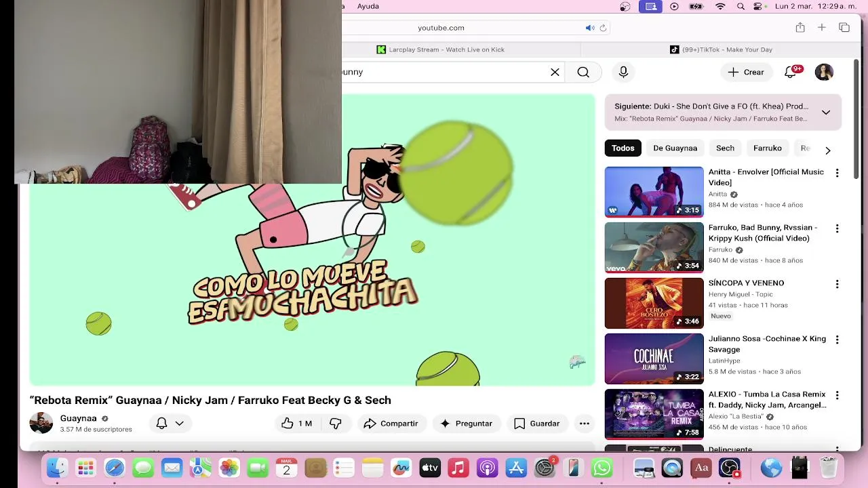
Task: Mute the tab using the speaker icon in the address bar
Action: point(589,28)
